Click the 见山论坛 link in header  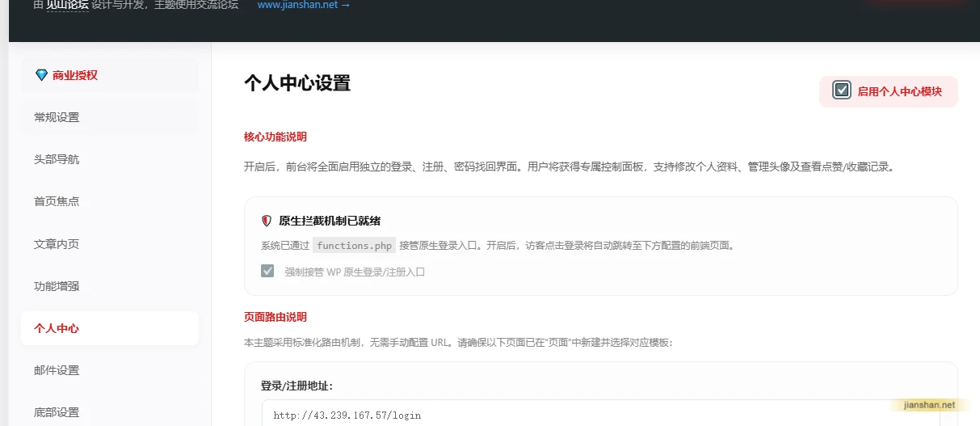(x=68, y=5)
